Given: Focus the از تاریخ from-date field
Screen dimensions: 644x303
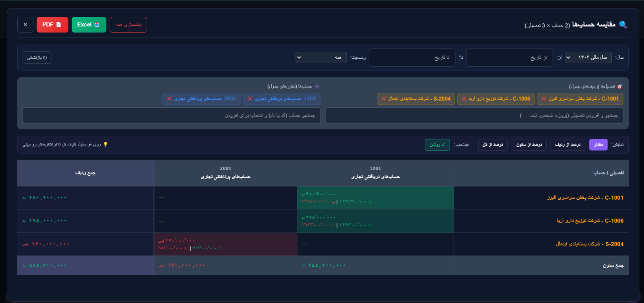Looking at the screenshot, I should pos(509,57).
